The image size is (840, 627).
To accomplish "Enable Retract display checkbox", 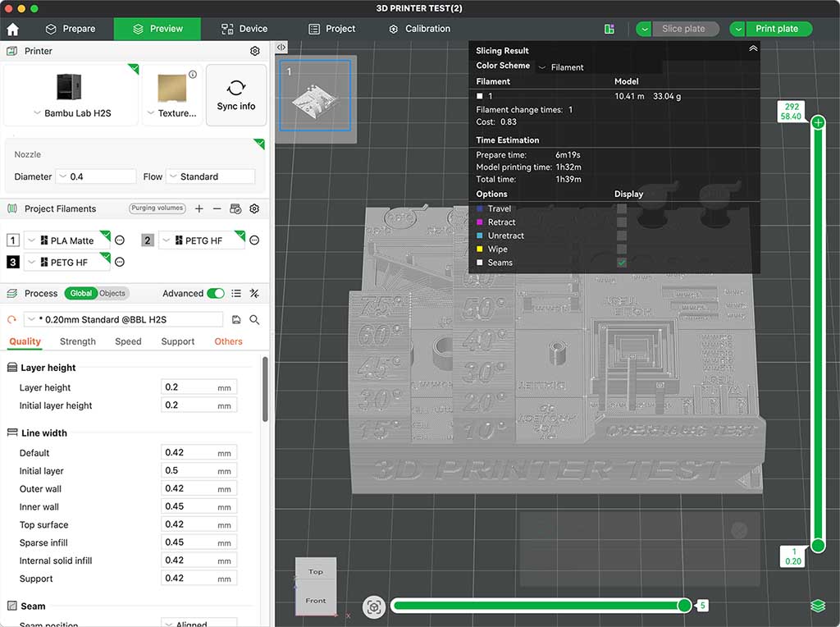I will (x=622, y=222).
